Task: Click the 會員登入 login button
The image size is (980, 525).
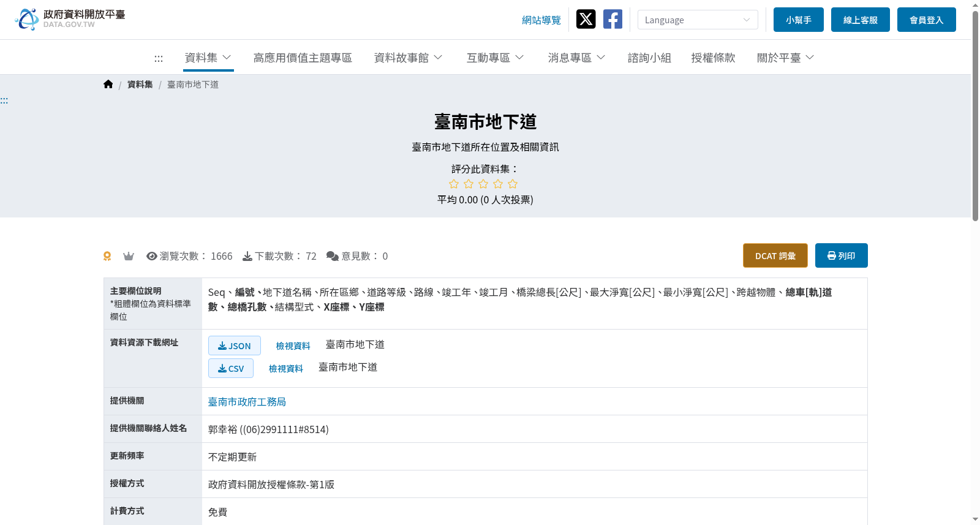Action: point(927,20)
